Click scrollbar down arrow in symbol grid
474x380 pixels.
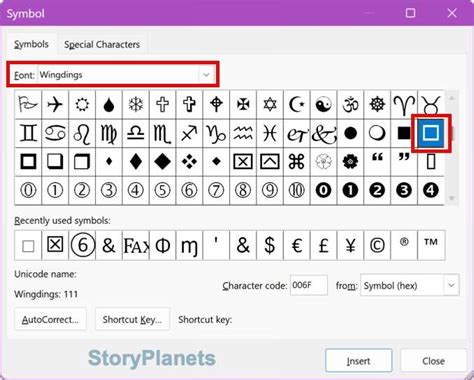(x=452, y=198)
